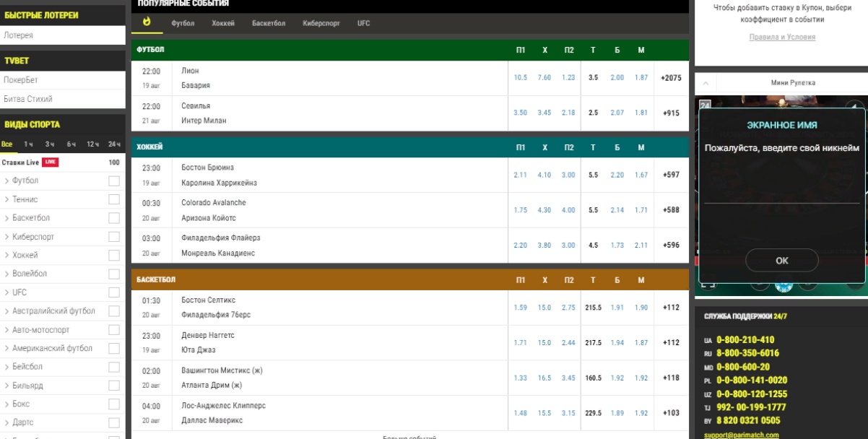The width and height of the screenshot is (868, 439).
Task: Pick П2 odds 2.75 for Филадельфия 76ерс
Action: click(568, 308)
